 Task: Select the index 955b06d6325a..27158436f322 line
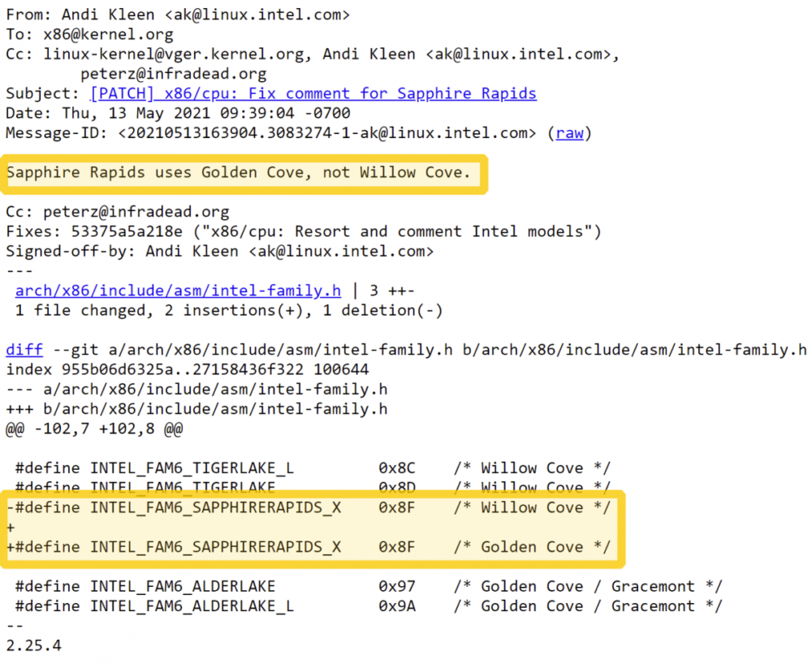pos(188,369)
